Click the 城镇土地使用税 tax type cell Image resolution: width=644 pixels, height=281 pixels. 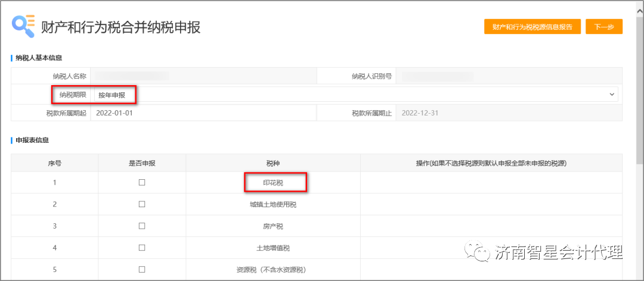273,204
